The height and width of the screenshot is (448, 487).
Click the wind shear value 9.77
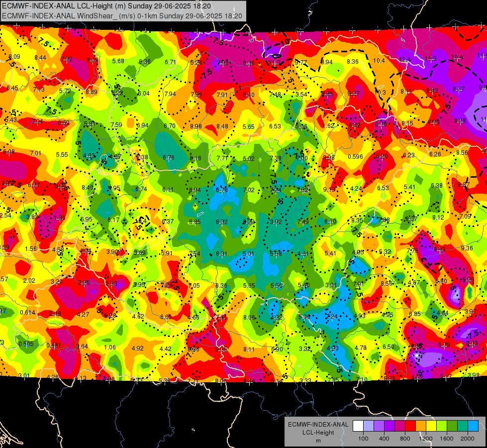coord(300,63)
